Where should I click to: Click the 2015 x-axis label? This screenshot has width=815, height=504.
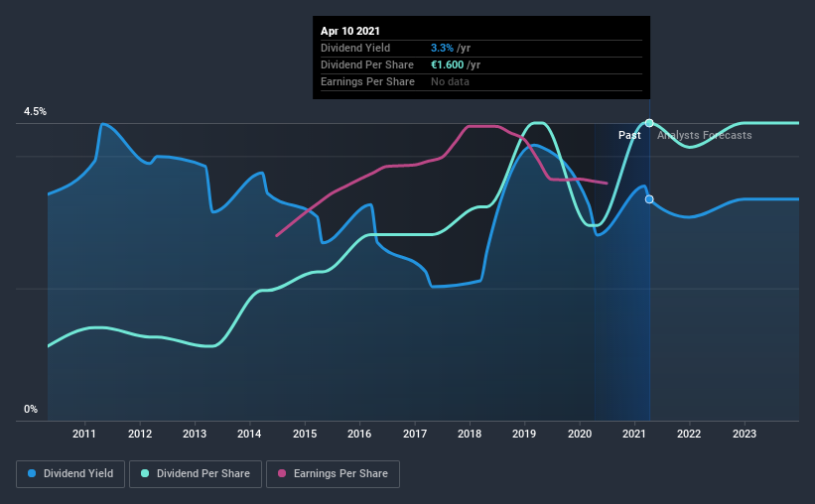click(x=305, y=434)
